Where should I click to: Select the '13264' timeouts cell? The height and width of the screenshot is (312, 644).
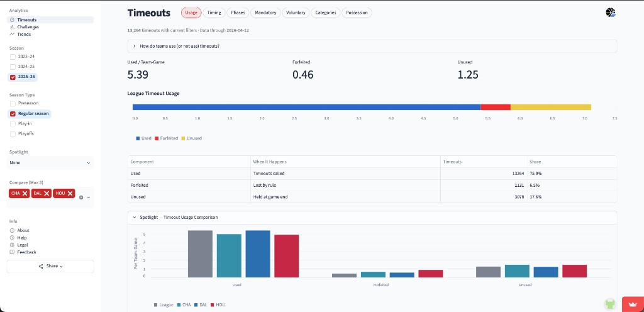[484, 173]
